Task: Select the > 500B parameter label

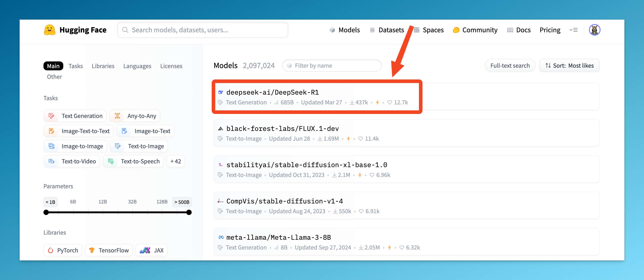Action: coord(182,202)
